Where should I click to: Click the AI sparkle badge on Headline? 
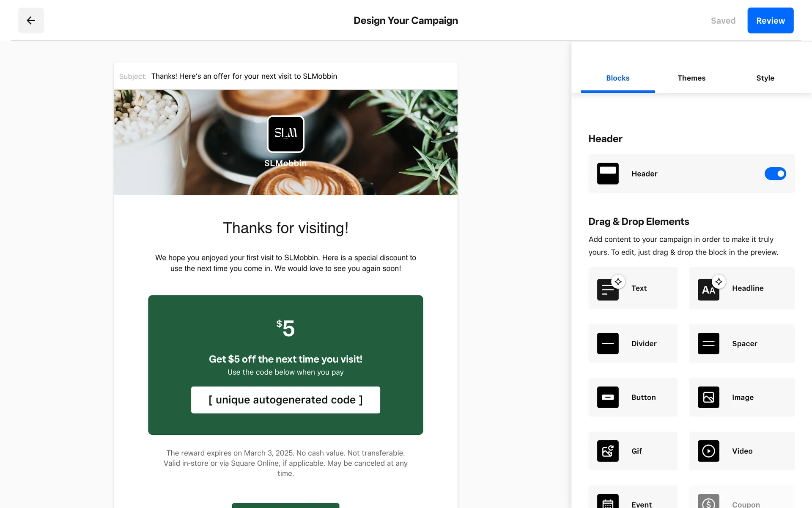[719, 282]
